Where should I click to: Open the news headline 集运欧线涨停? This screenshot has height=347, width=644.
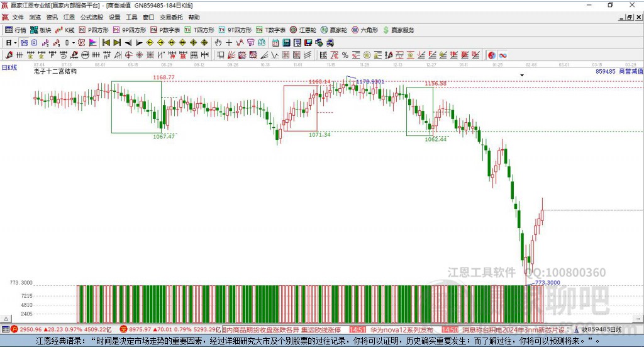click(x=321, y=329)
